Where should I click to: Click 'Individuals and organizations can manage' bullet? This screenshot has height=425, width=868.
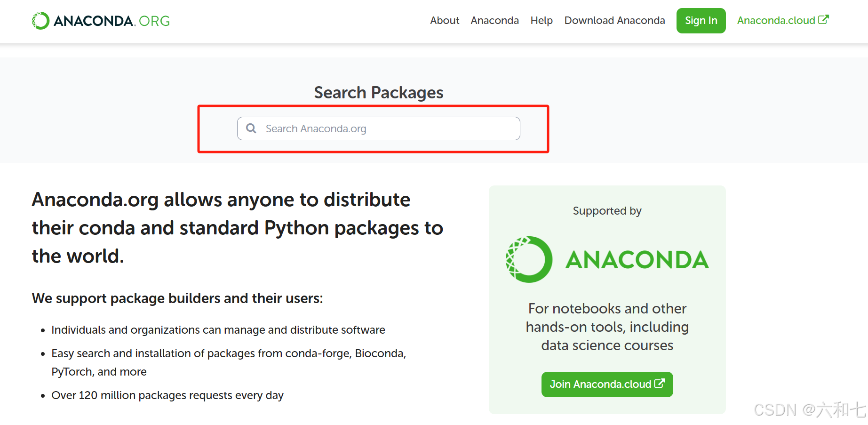pyautogui.click(x=218, y=330)
